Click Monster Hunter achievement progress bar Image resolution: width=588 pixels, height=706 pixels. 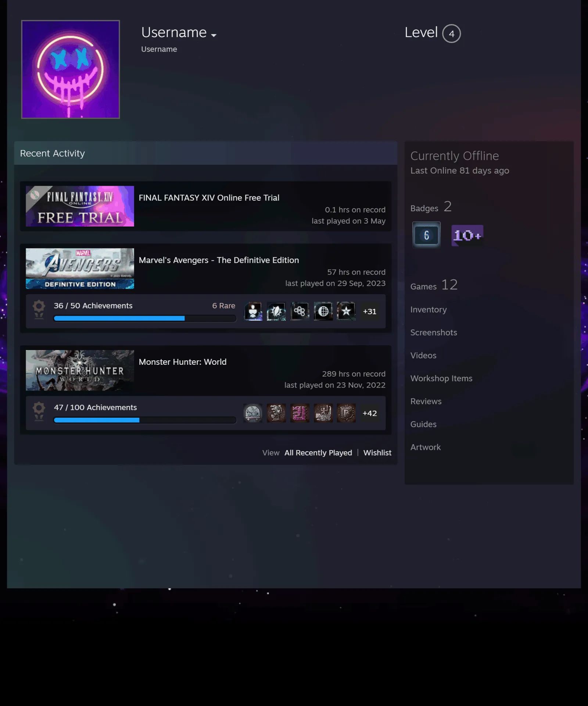point(145,420)
